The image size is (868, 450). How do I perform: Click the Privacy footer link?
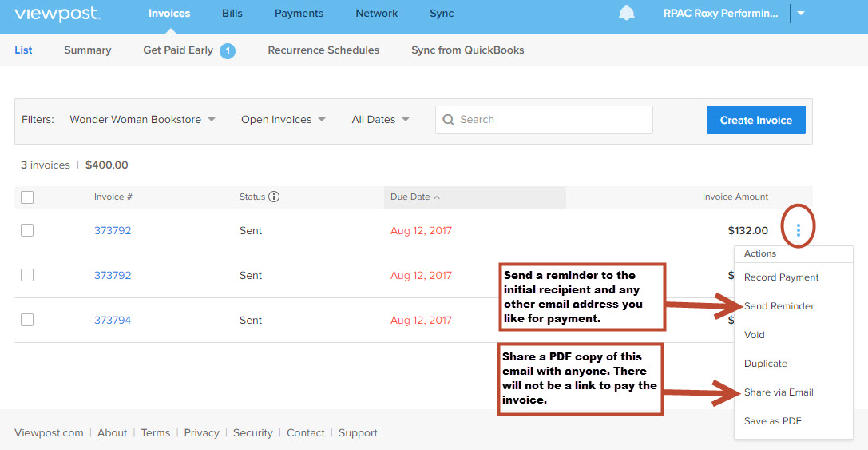click(201, 433)
